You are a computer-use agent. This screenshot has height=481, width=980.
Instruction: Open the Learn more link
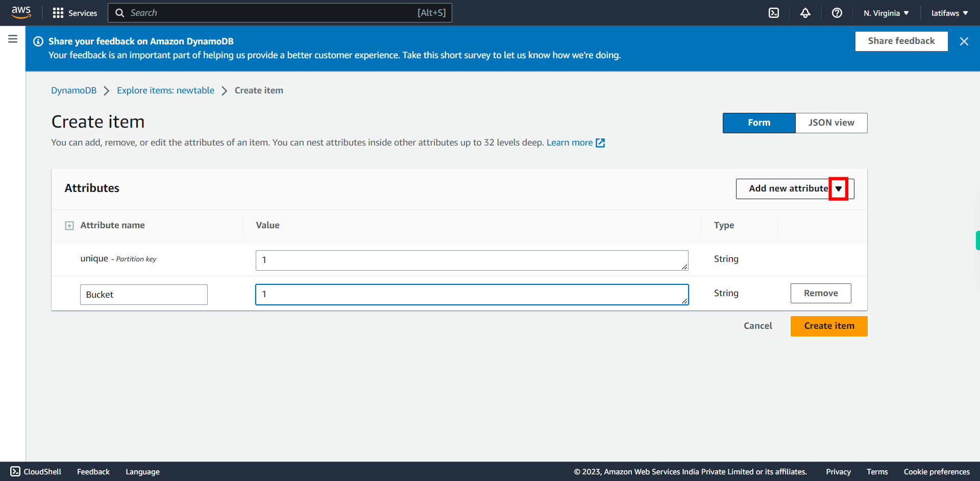tap(570, 142)
